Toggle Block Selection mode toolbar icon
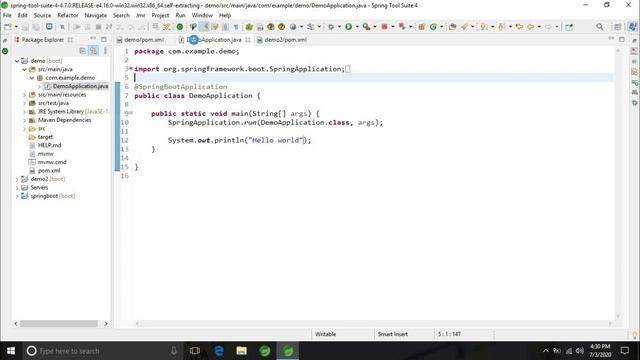 pos(225,27)
